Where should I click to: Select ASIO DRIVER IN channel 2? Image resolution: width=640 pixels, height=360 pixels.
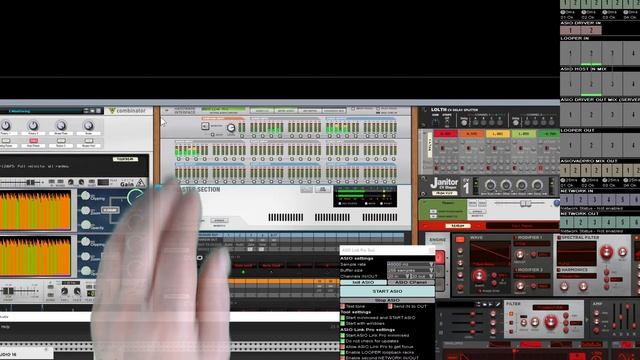pyautogui.click(x=591, y=30)
